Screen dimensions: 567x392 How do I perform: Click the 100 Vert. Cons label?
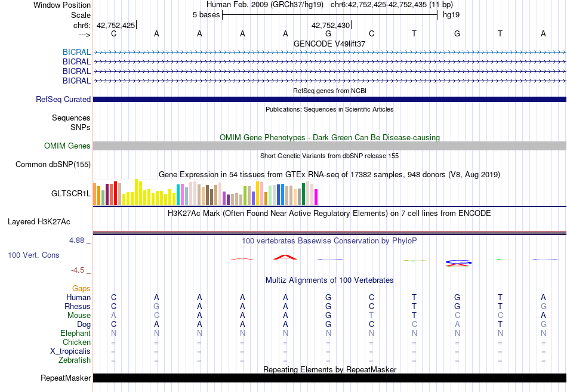(x=33, y=255)
